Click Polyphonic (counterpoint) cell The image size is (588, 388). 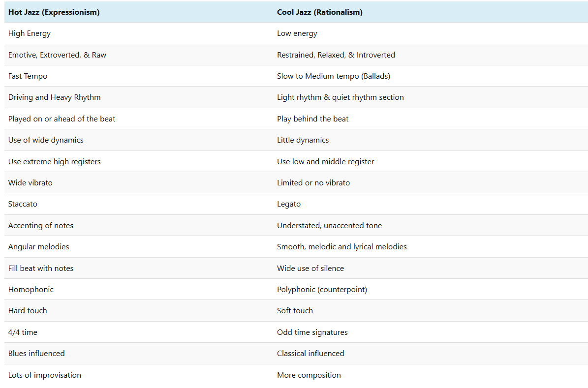322,290
